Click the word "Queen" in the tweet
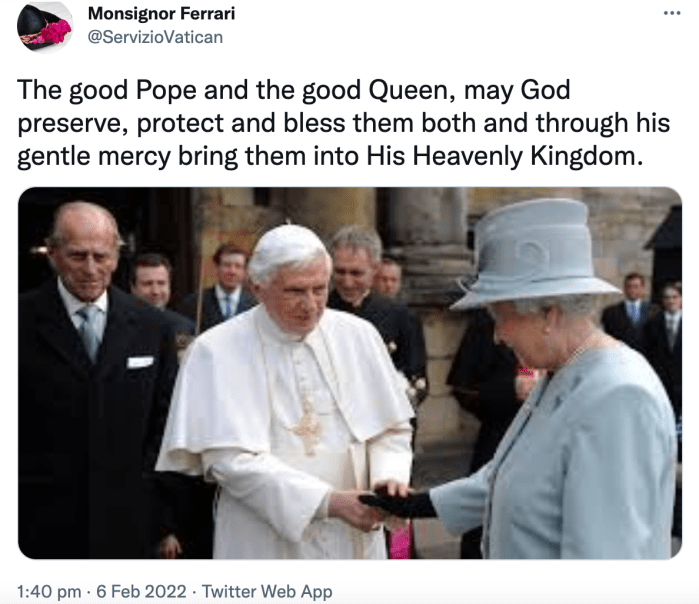Image resolution: width=699 pixels, height=604 pixels. [x=409, y=90]
